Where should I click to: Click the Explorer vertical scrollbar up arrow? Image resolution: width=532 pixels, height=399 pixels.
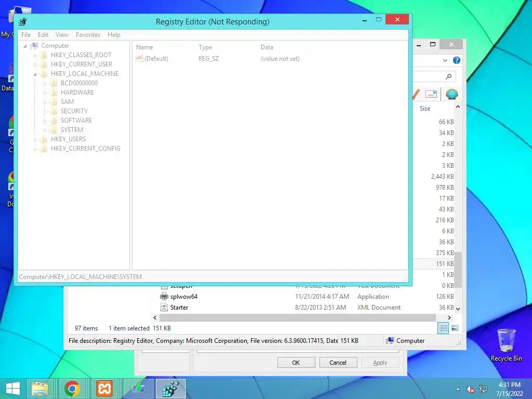[458, 107]
